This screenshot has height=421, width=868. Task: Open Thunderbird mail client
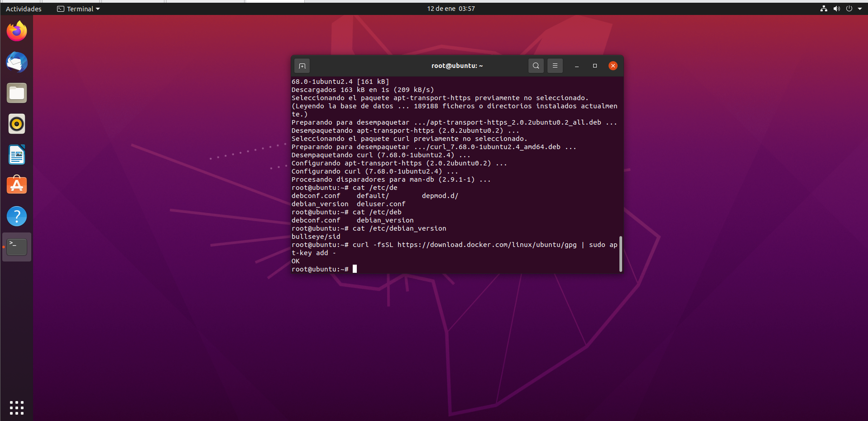tap(16, 62)
